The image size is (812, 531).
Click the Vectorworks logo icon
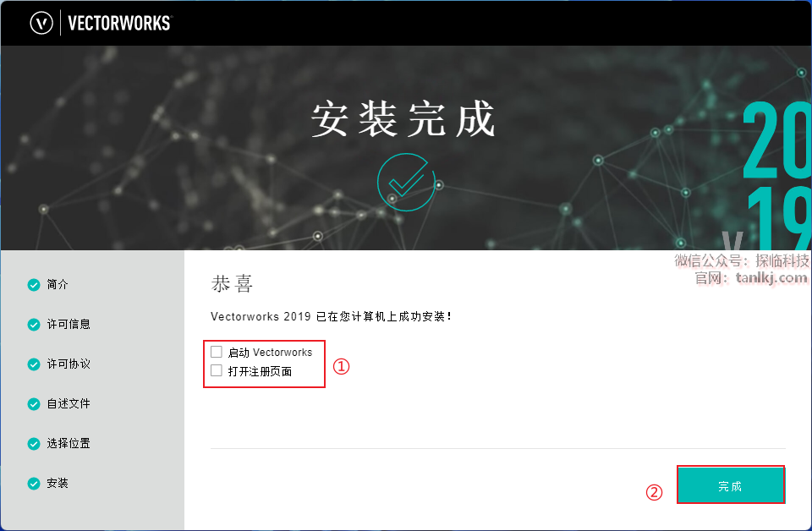click(41, 24)
